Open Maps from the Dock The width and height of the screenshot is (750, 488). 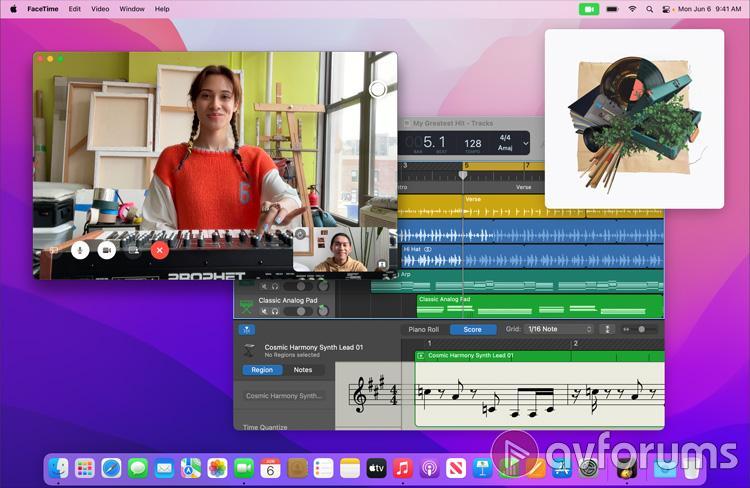191,468
